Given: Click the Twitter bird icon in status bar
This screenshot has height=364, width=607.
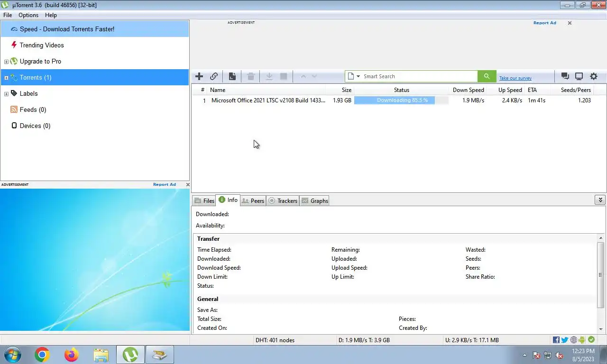Looking at the screenshot, I should click(565, 340).
